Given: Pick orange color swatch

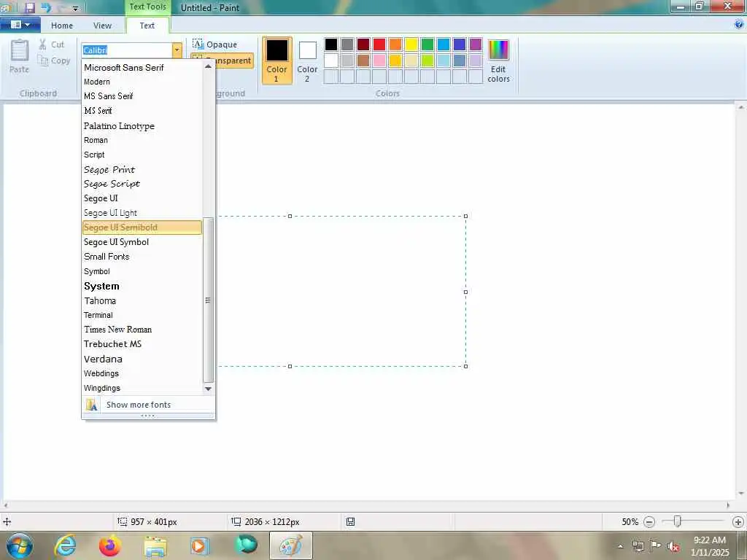Looking at the screenshot, I should pos(395,44).
